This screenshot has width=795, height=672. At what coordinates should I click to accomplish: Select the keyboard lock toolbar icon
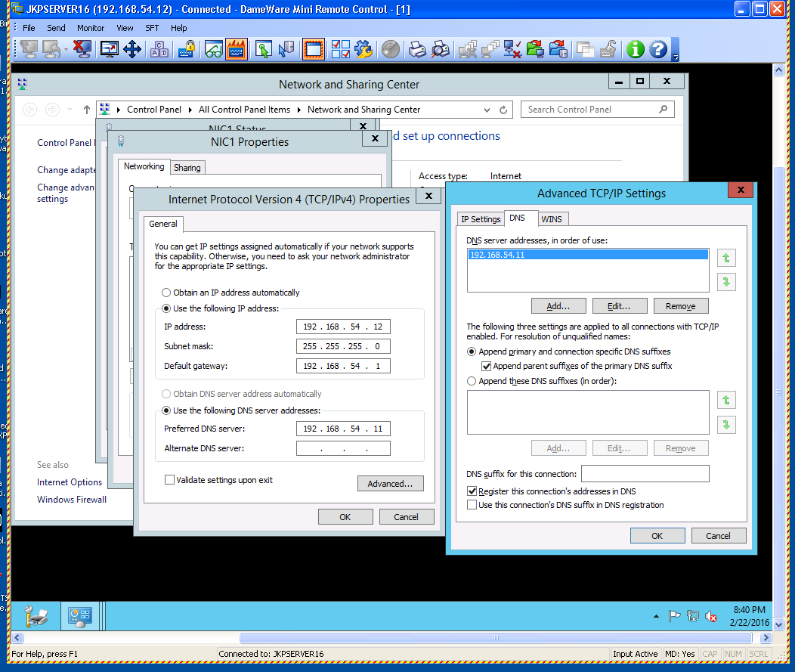[187, 49]
